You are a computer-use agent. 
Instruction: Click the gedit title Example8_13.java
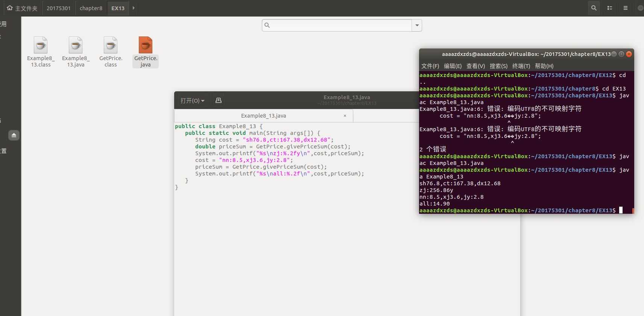tap(347, 97)
